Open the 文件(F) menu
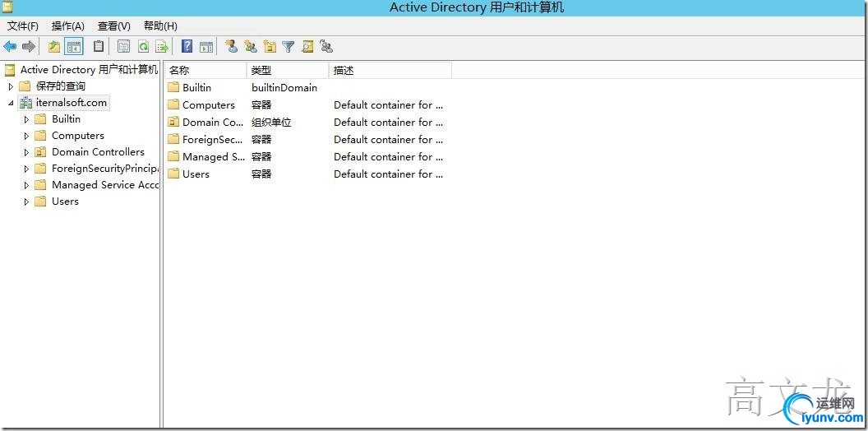The height and width of the screenshot is (431, 868). pyautogui.click(x=23, y=26)
